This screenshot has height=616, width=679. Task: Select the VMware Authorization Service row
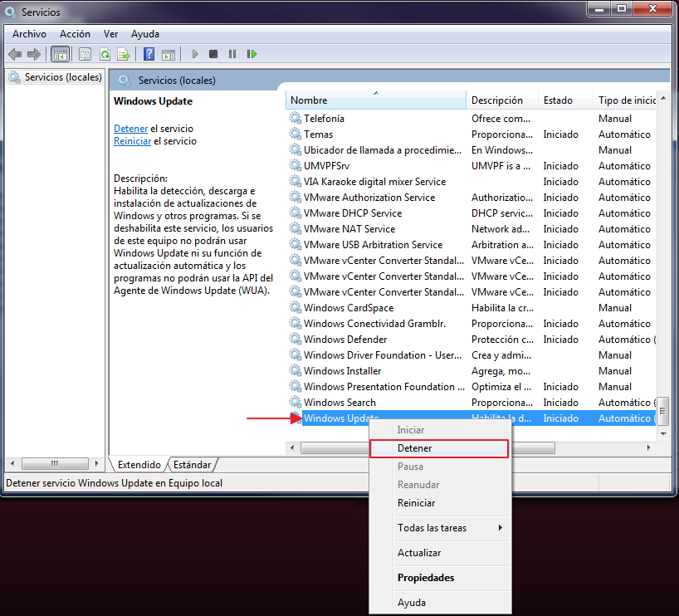(x=471, y=198)
